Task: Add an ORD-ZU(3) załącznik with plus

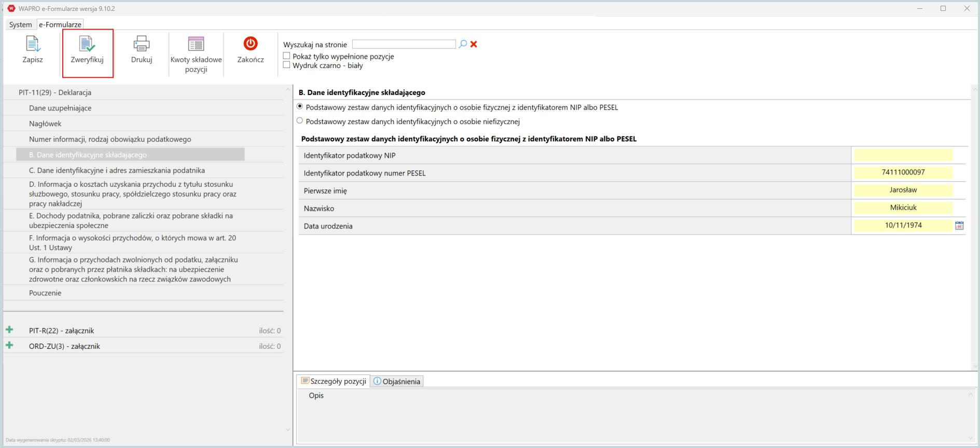Action: (x=9, y=346)
